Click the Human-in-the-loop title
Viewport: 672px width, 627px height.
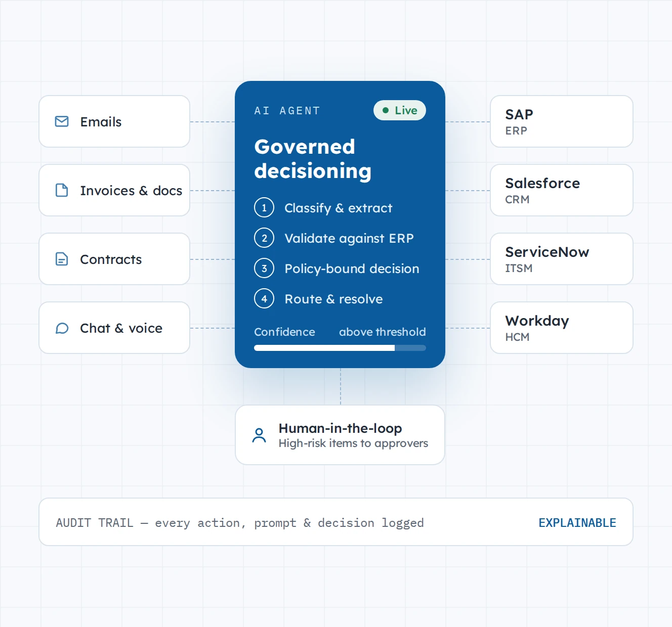pos(340,428)
